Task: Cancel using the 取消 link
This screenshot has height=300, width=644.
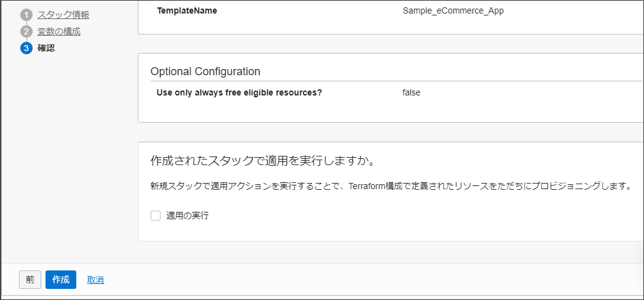Action: tap(95, 280)
